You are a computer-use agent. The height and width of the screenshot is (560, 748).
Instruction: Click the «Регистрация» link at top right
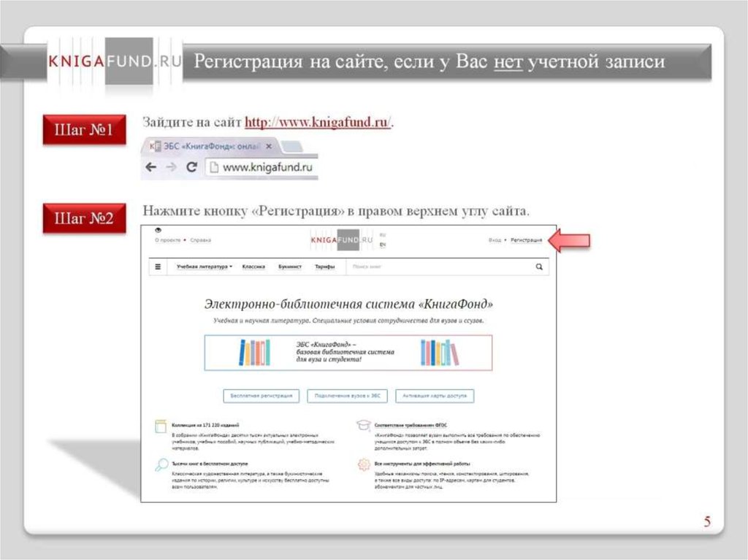pyautogui.click(x=526, y=240)
